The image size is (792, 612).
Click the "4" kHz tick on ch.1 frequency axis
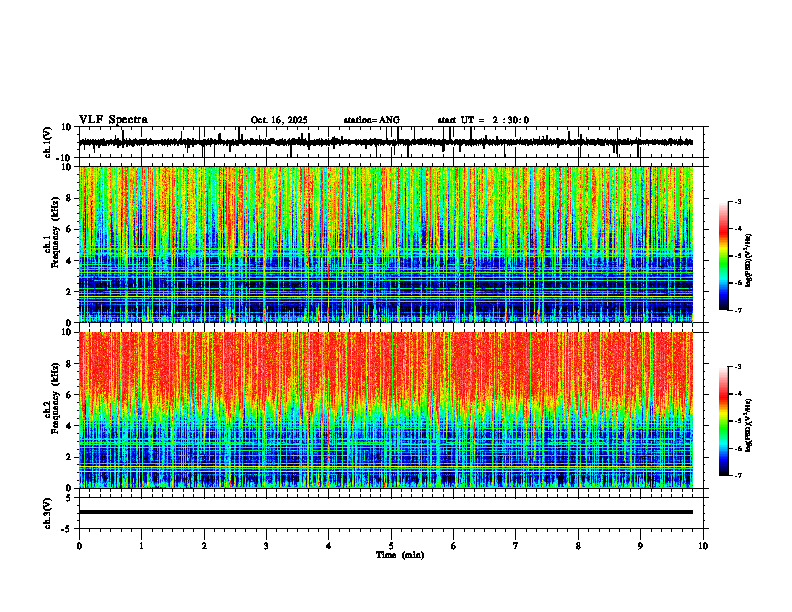[69, 261]
